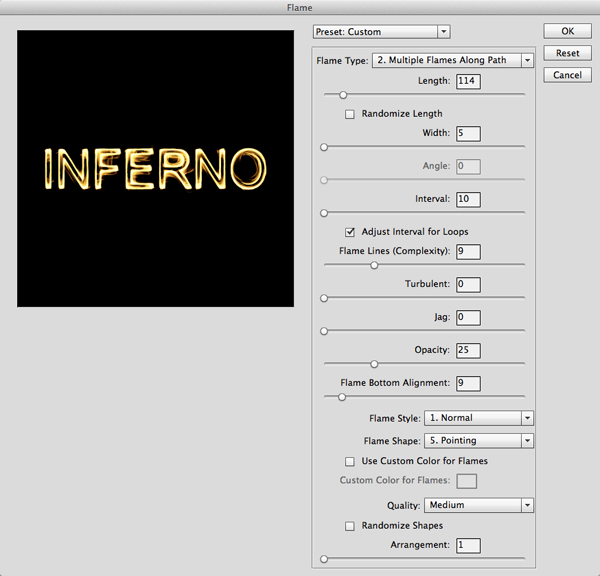Click the Turbulent value field
This screenshot has width=600, height=576.
point(468,284)
